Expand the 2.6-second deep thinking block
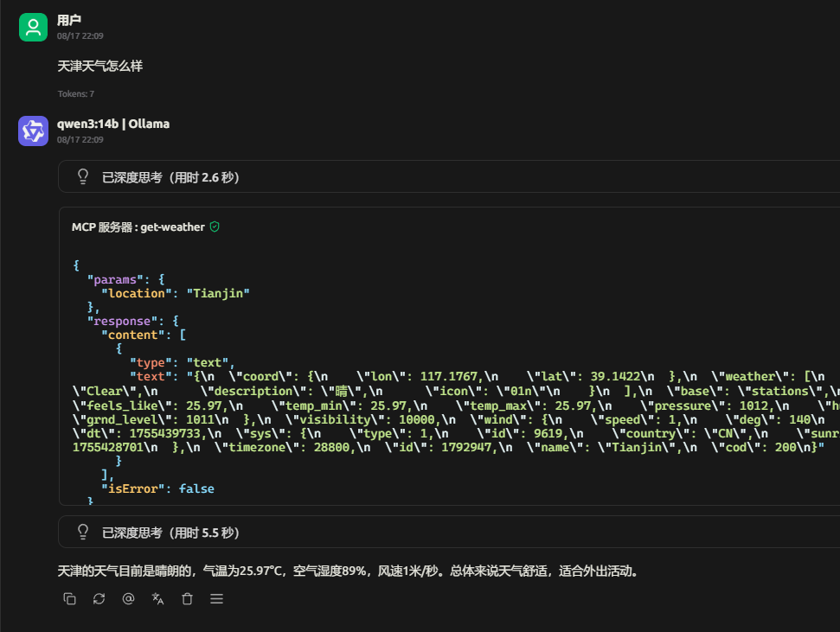 [449, 176]
